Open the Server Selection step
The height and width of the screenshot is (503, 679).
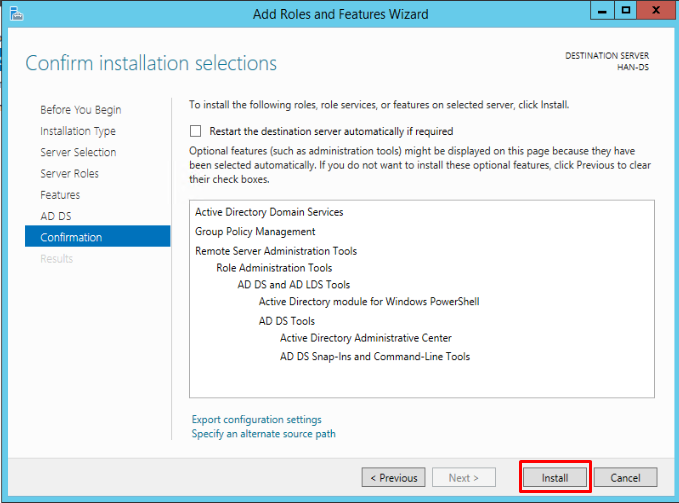click(x=78, y=152)
